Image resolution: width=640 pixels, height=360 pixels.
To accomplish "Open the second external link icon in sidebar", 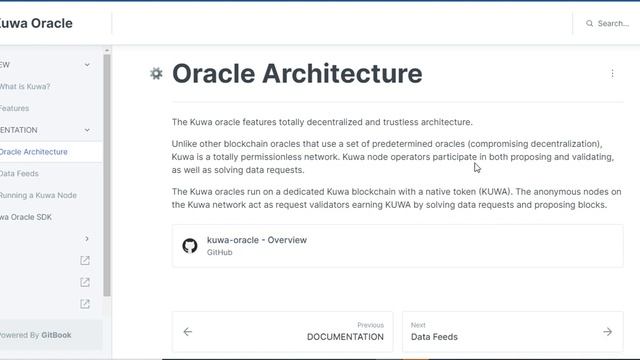I will point(85,282).
